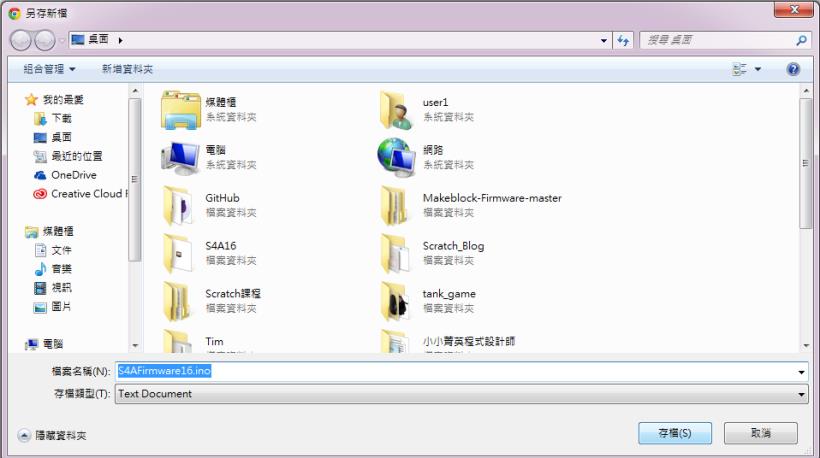Select the Tim folder icon
The width and height of the screenshot is (820, 458).
pyautogui.click(x=178, y=341)
